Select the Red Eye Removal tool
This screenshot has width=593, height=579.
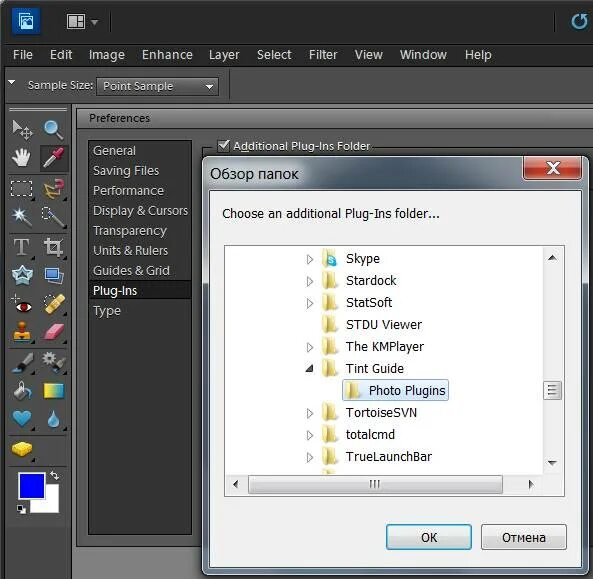pos(22,304)
